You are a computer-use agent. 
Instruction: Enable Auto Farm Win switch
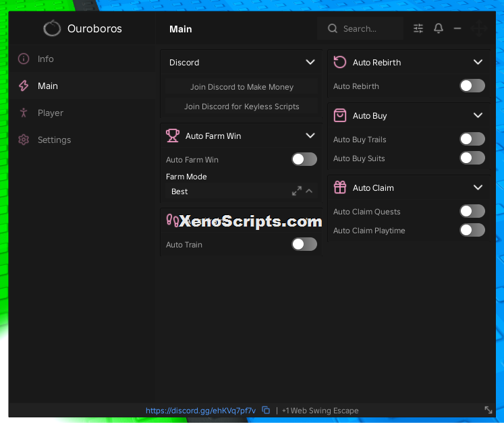(x=304, y=159)
